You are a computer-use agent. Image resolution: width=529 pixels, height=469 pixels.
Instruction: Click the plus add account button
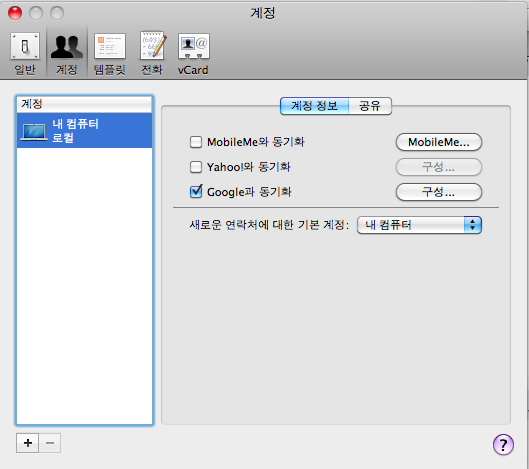(28, 443)
